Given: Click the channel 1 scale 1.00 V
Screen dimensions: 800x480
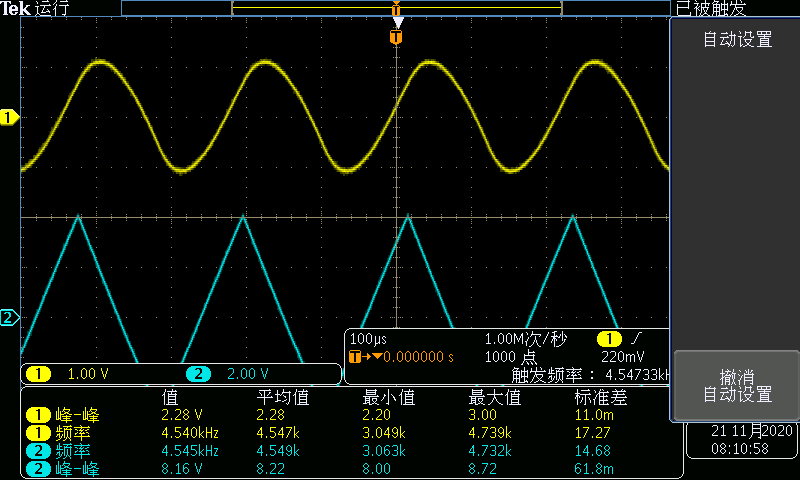Looking at the screenshot, I should pyautogui.click(x=88, y=374).
